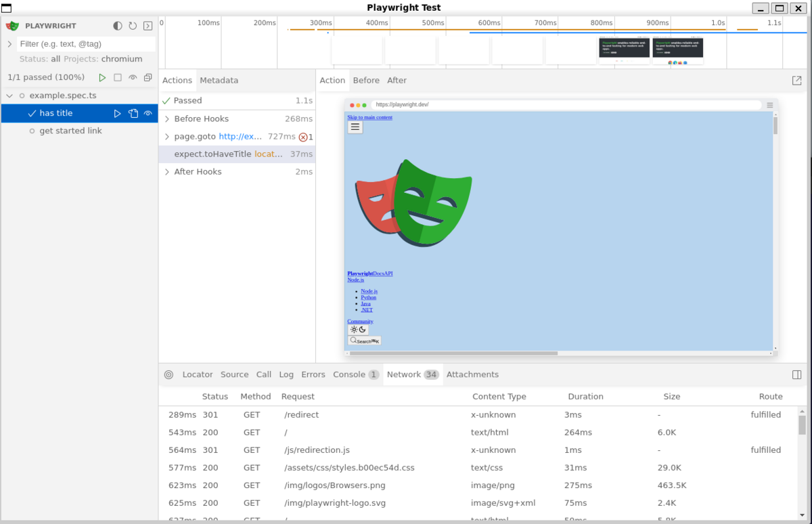Screen dimensions: 812x524
Task: Click the .NET link in snapshot list
Action: click(367, 309)
